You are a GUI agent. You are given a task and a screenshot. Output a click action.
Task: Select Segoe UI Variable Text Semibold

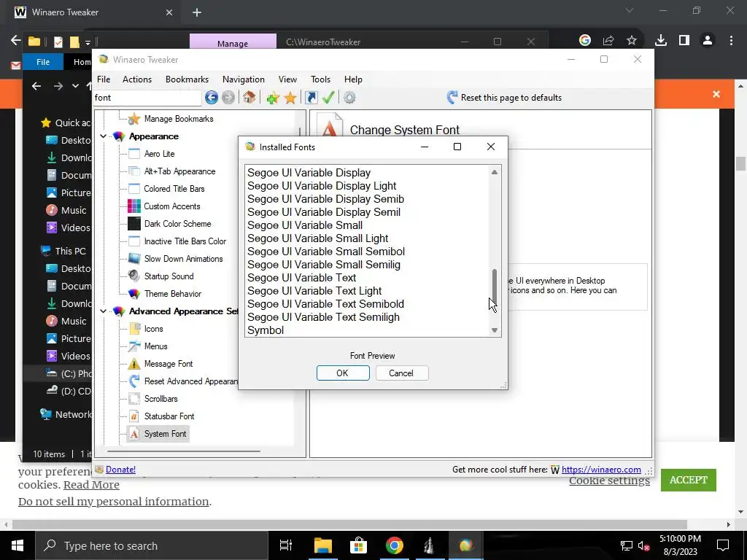coord(325,304)
